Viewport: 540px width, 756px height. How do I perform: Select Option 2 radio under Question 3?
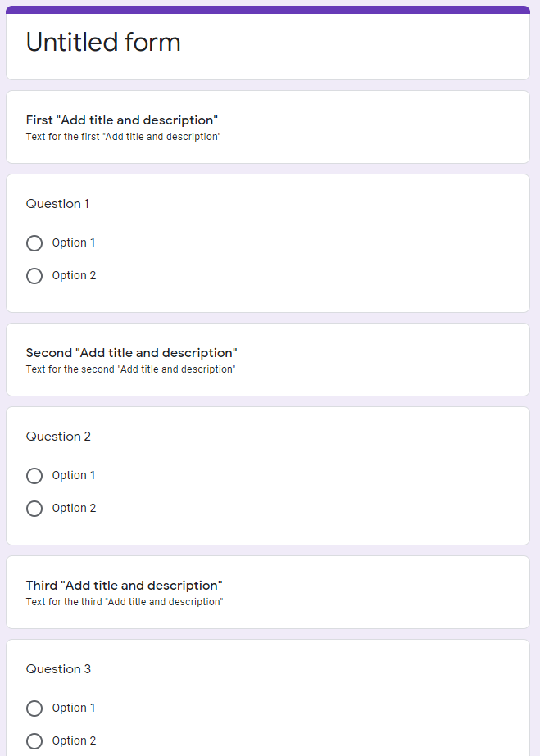click(x=34, y=741)
